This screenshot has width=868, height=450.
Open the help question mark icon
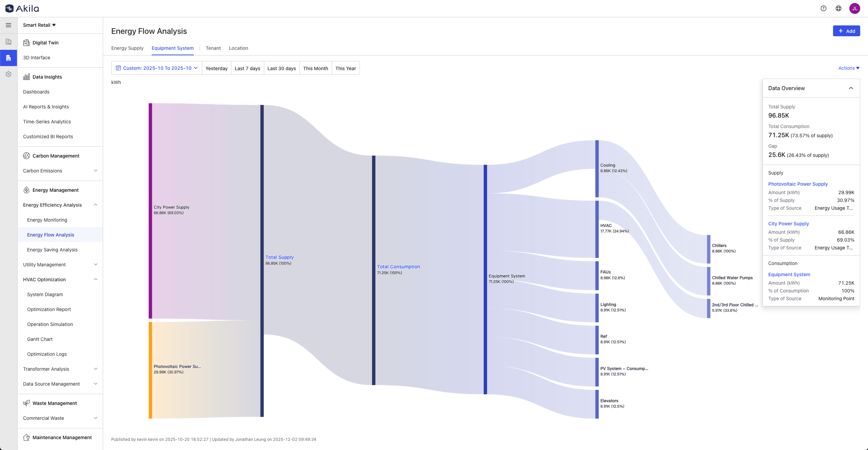coord(823,8)
